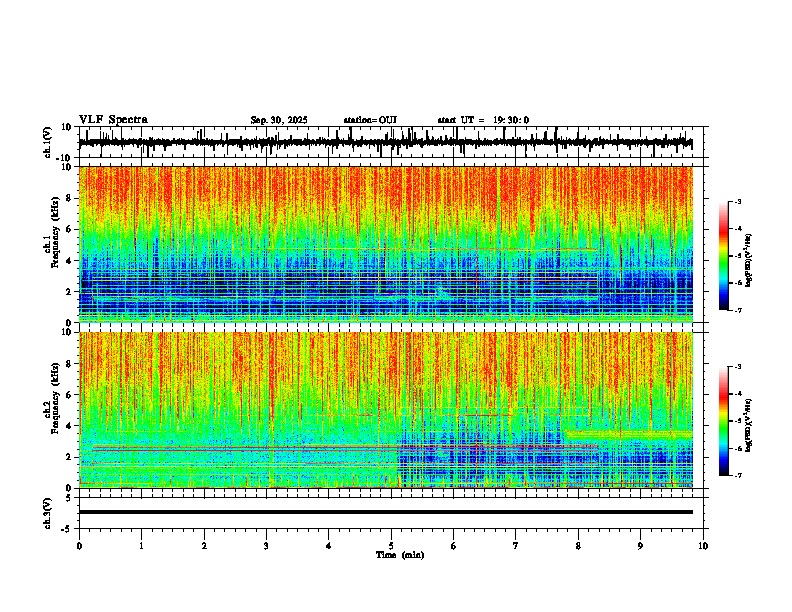
Task: Click the time axis tick label "7"
Action: click(x=516, y=546)
